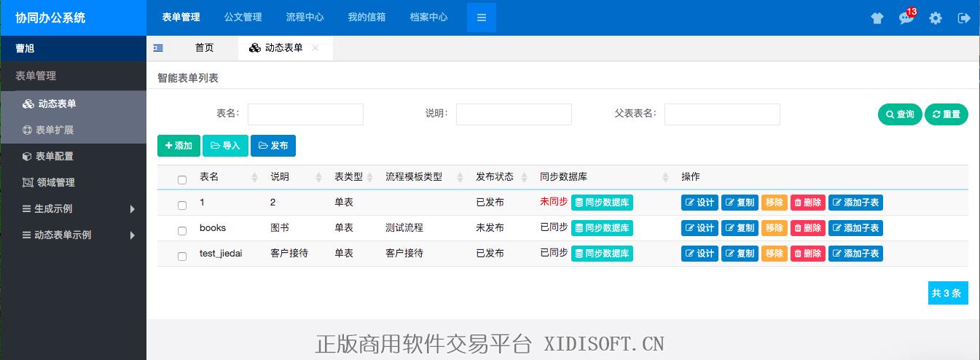Click the username 曹旭 in the sidebar
The width and height of the screenshot is (980, 360).
25,49
